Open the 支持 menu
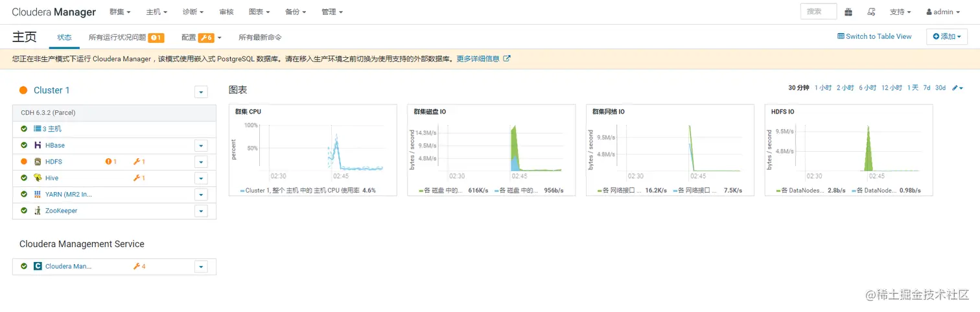This screenshot has width=980, height=312. (x=900, y=12)
